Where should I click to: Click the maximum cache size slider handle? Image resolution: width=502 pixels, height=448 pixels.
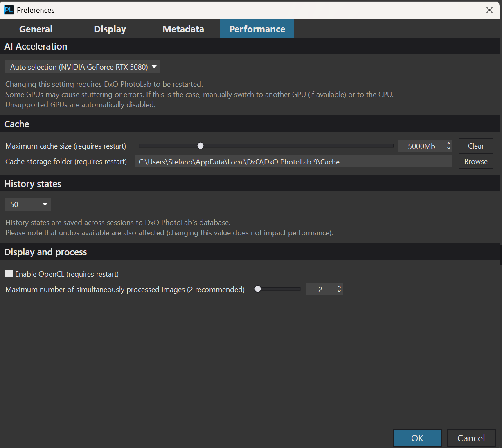pos(200,146)
